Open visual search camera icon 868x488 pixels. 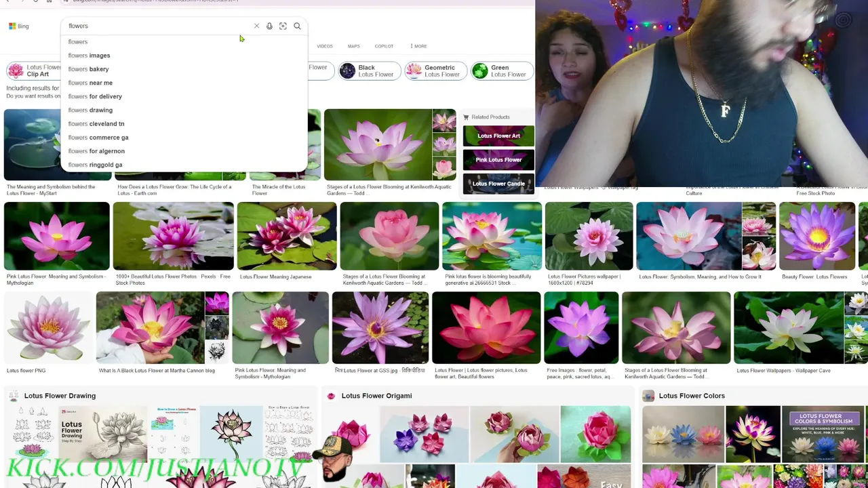click(x=283, y=26)
